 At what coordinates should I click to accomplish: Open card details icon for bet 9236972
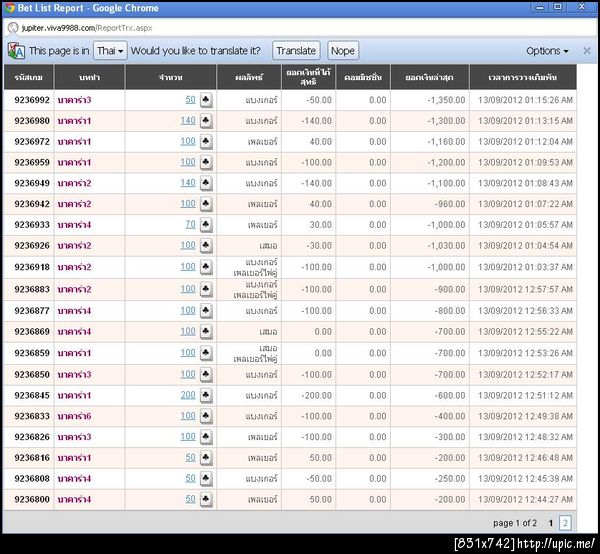pyautogui.click(x=206, y=142)
